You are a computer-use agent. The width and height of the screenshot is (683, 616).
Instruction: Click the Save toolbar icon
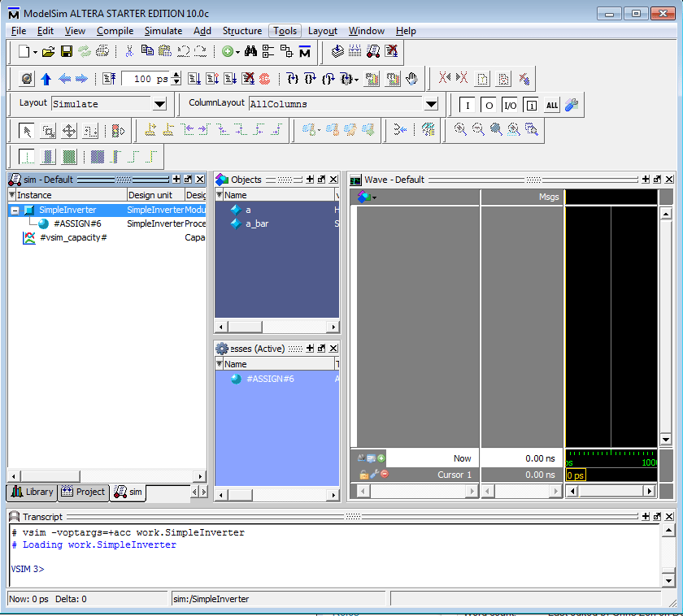coord(66,51)
